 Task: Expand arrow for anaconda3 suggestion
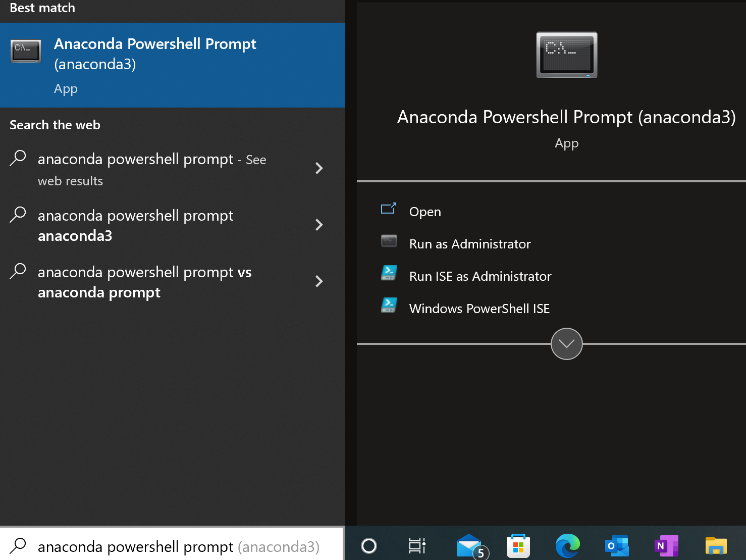click(319, 225)
